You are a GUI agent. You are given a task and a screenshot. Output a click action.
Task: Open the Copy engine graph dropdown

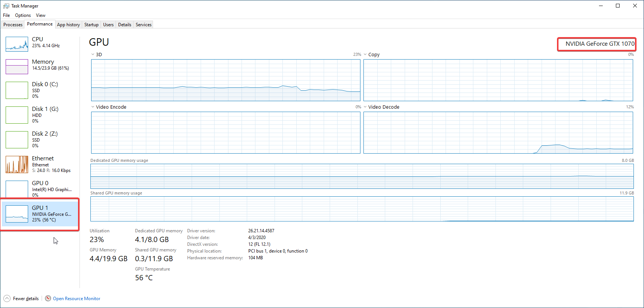365,54
